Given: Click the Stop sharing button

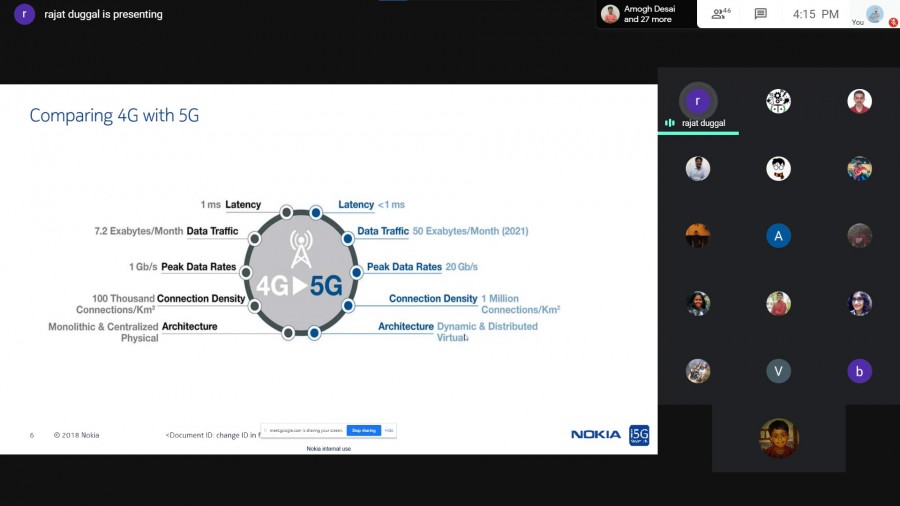Looking at the screenshot, I should [x=362, y=430].
